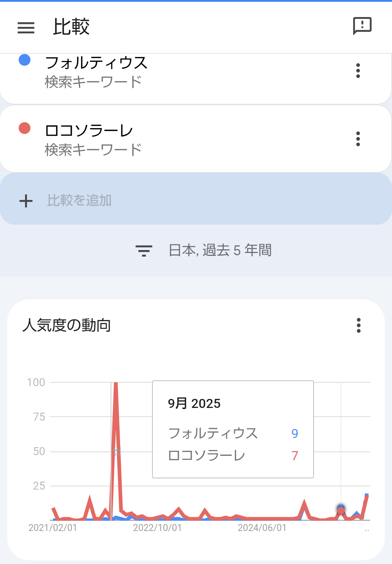Image resolution: width=392 pixels, height=564 pixels.
Task: Click the red ロコソラーレ color dot
Action: point(24,128)
